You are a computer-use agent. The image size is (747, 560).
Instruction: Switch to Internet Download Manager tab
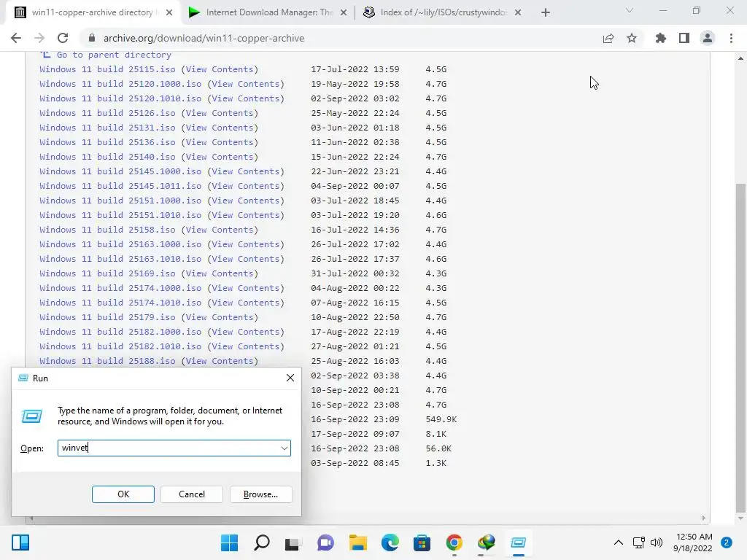pyautogui.click(x=268, y=12)
